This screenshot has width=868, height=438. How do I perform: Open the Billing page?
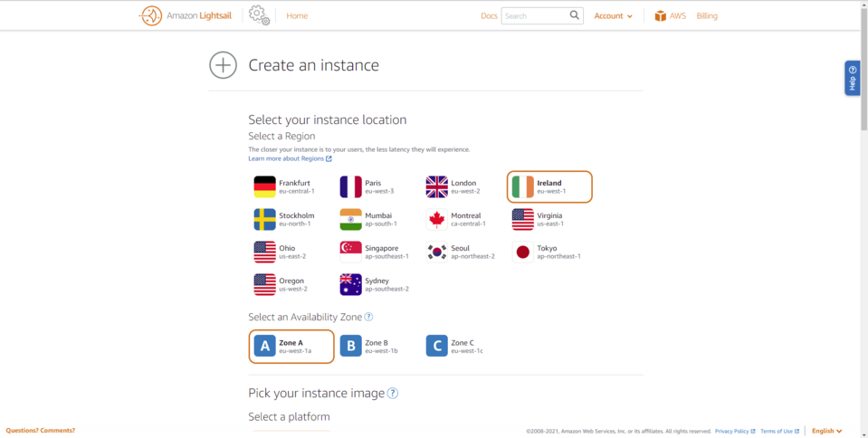pos(707,16)
